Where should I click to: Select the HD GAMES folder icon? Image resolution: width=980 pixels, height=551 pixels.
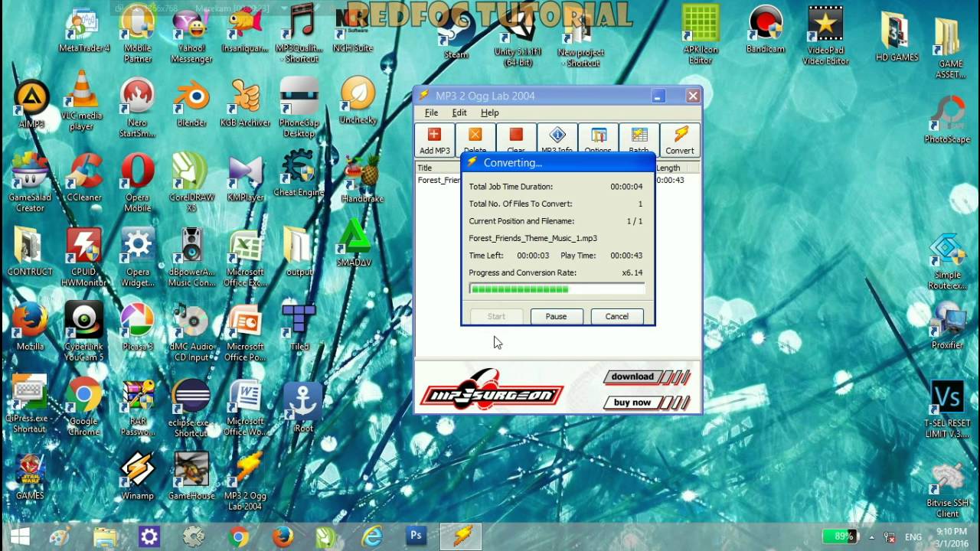(x=897, y=37)
